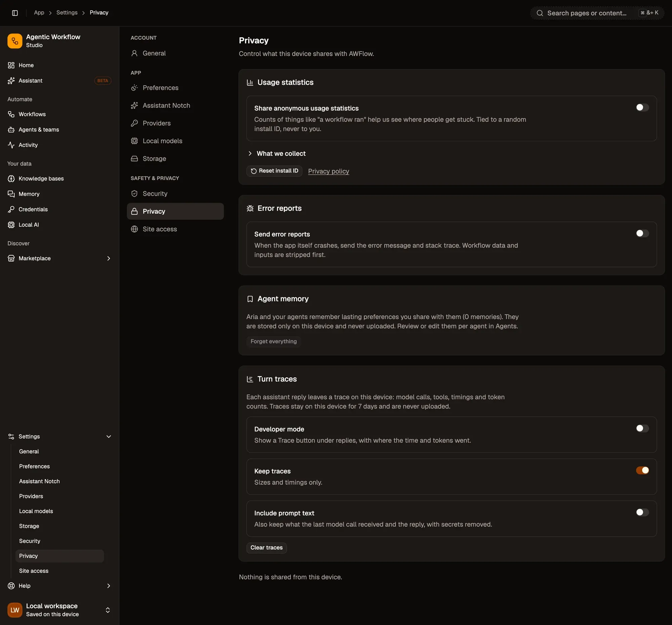
Task: Click the Search pages or content field
Action: 597,13
